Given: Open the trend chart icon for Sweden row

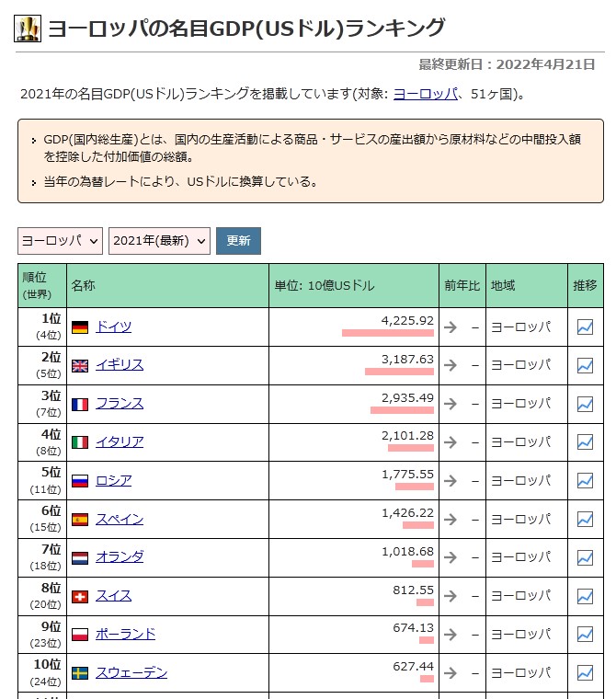Looking at the screenshot, I should pyautogui.click(x=585, y=672).
